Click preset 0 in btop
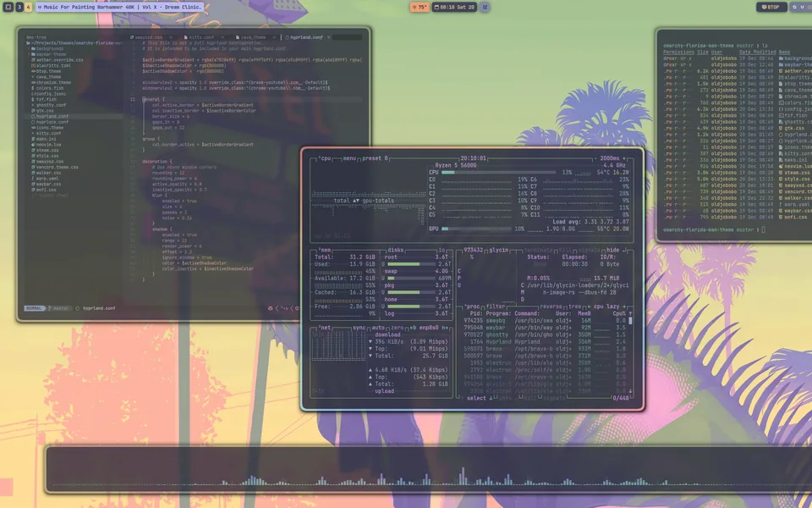 click(x=375, y=158)
